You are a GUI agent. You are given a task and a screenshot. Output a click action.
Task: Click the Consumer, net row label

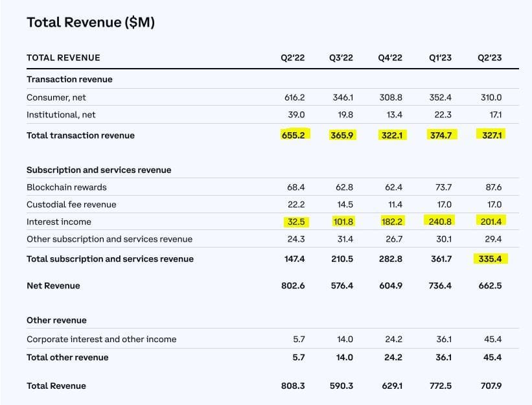click(56, 97)
